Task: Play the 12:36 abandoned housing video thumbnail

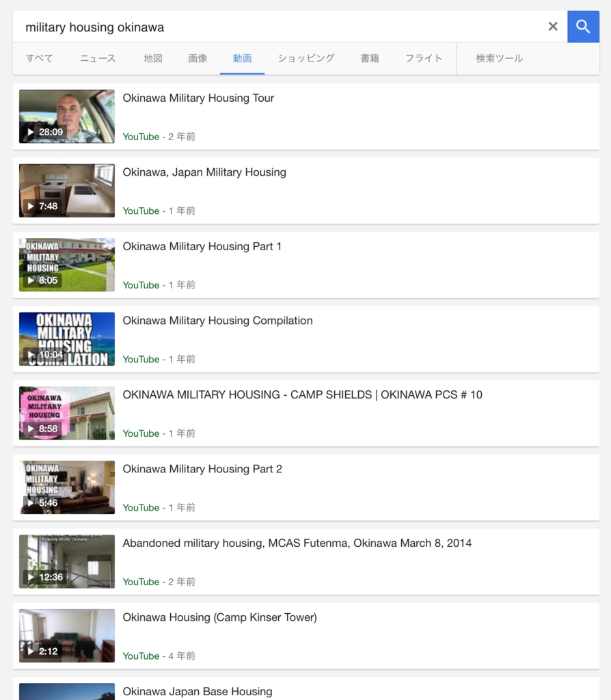Action: [67, 561]
